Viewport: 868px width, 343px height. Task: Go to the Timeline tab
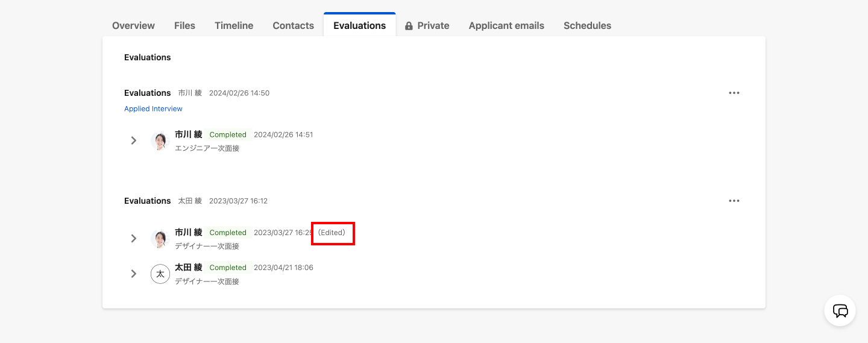point(234,25)
